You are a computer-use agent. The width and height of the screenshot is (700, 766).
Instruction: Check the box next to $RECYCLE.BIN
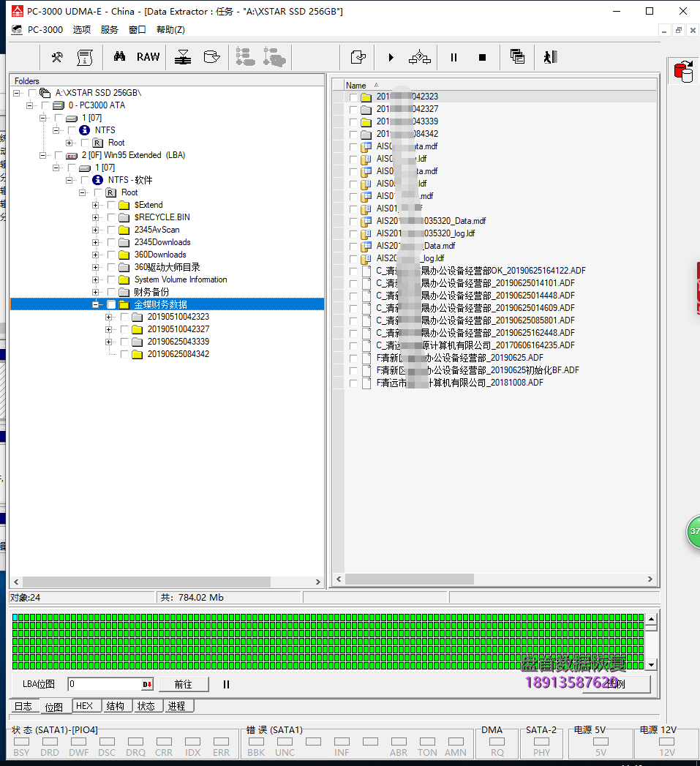coord(111,217)
